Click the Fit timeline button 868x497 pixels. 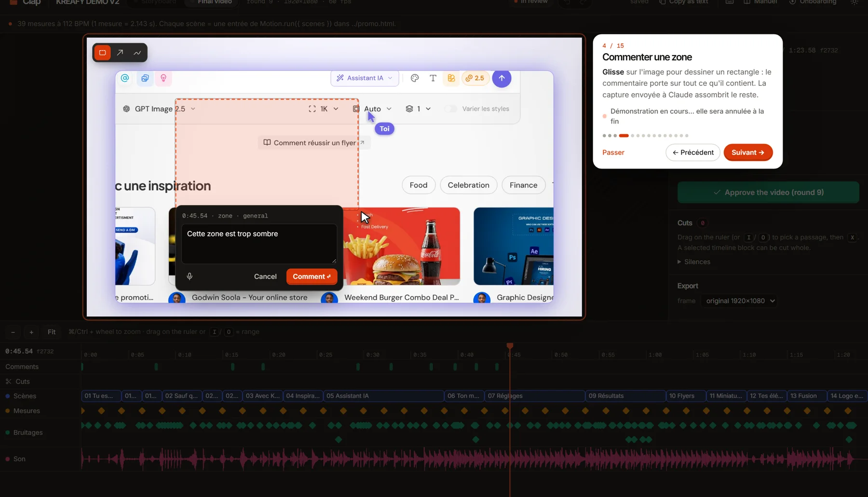click(x=52, y=332)
